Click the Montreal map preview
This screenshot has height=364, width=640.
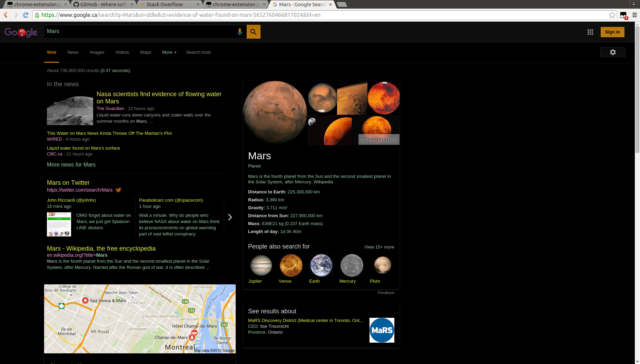[x=140, y=319]
